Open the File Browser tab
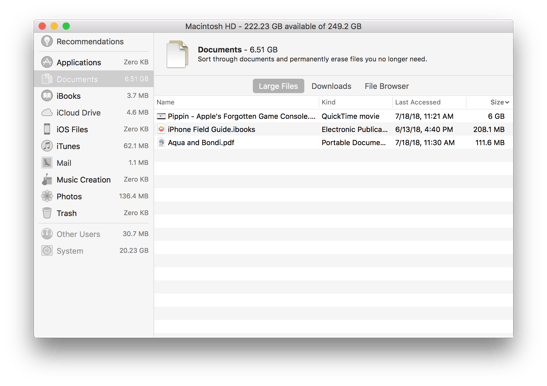The height and width of the screenshot is (386, 547). coord(387,86)
